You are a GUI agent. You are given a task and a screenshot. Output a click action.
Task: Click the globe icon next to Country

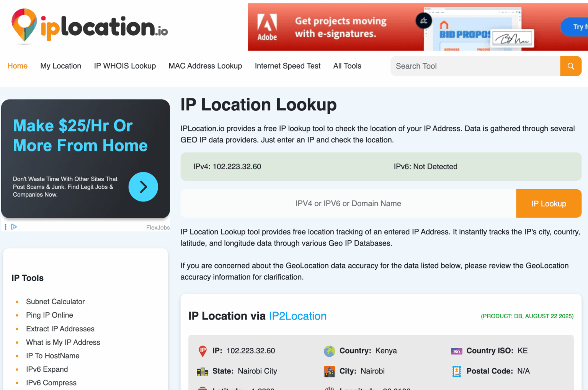(x=329, y=351)
